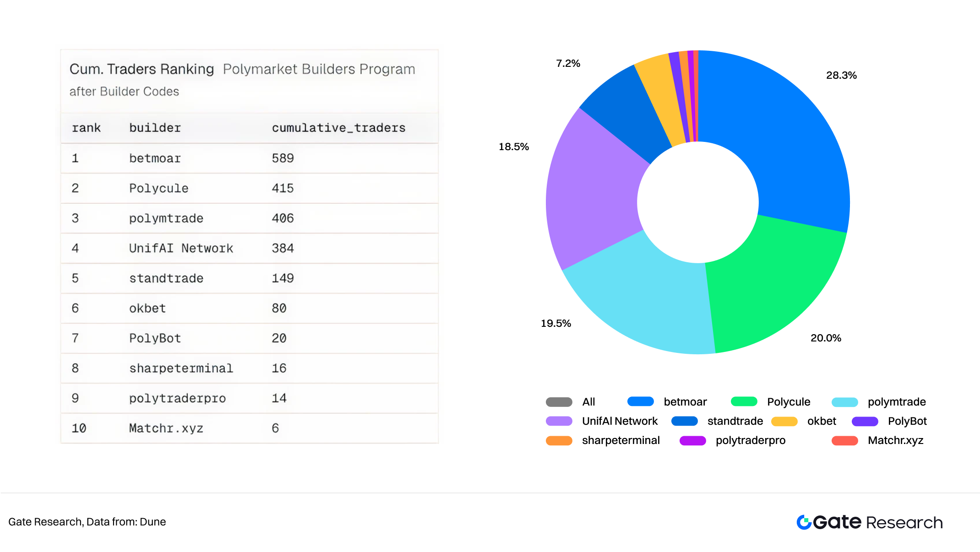Click the okbet yellow legend swatch
Image resolution: width=980 pixels, height=552 pixels.
pos(784,421)
